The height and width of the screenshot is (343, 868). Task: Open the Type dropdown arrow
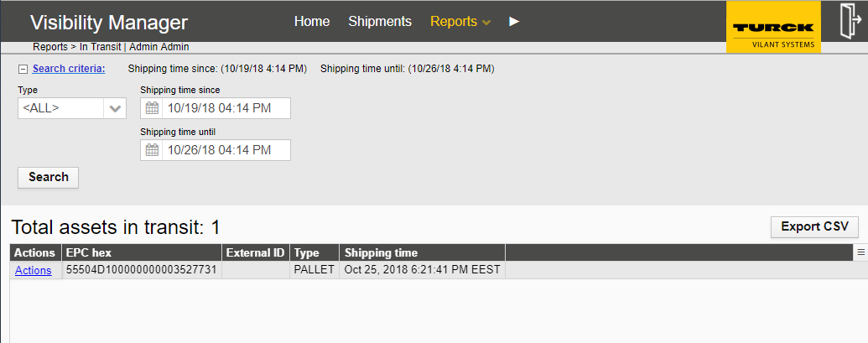tap(115, 108)
